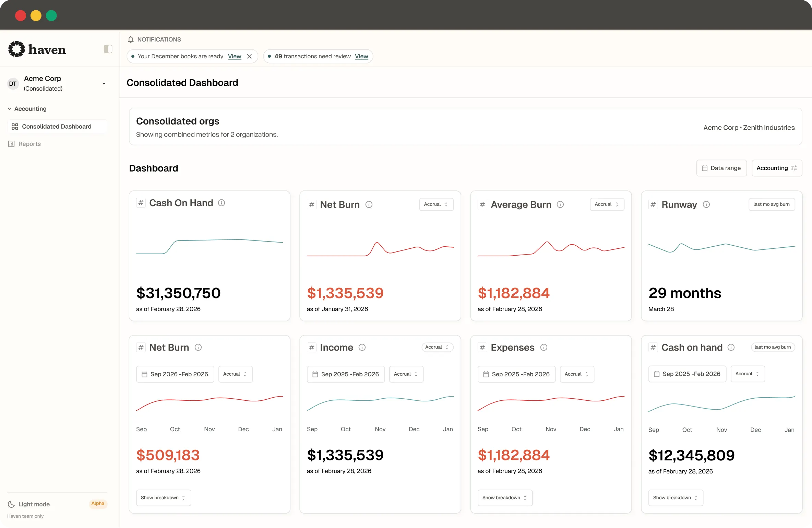Toggle last mo avg burn on Runway
The width and height of the screenshot is (812, 528).
772,204
